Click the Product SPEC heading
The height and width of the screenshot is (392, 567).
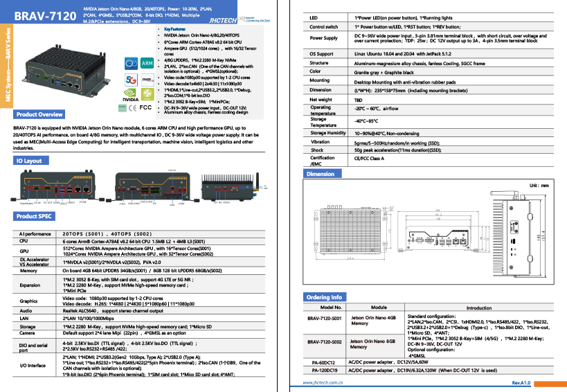(34, 216)
